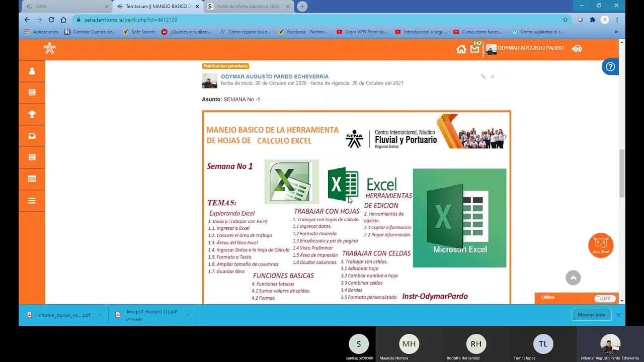Click participant Tomas lopez TL avatar
Screen dimensions: 644x362
pyautogui.click(x=543, y=344)
